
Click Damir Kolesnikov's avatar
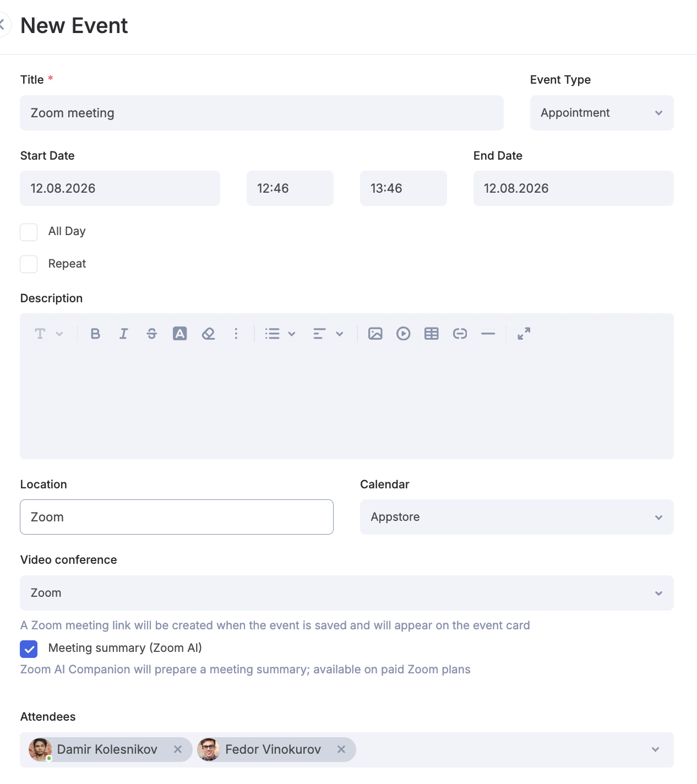(x=40, y=749)
